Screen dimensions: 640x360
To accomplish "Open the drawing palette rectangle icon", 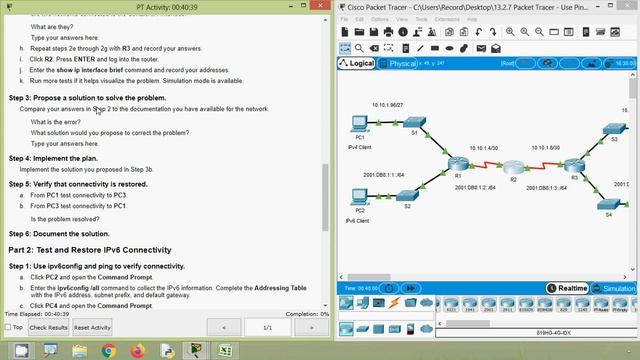I will [x=554, y=32].
